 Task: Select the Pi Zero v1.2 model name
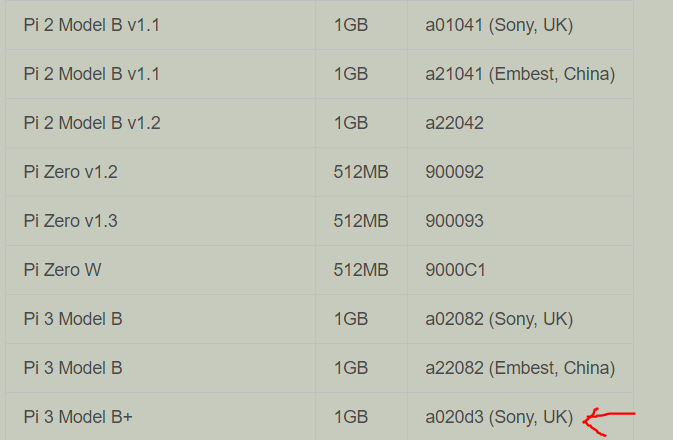70,172
